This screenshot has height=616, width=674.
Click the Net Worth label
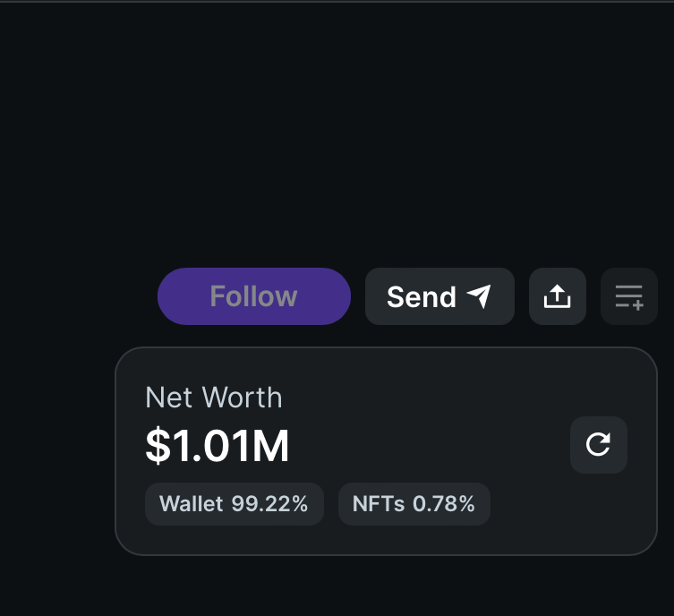pos(213,398)
